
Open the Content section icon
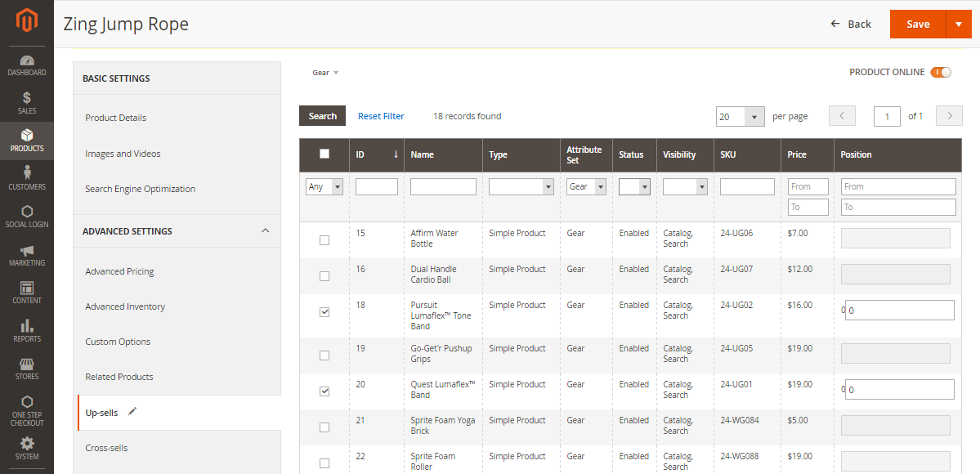tap(27, 293)
